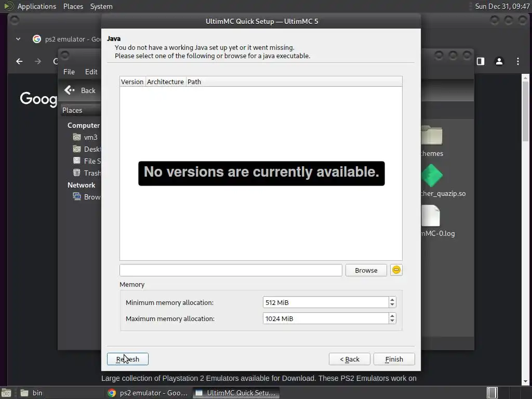This screenshot has width=532, height=399.
Task: Click the Applications menu logo icon
Action: (x=8, y=6)
